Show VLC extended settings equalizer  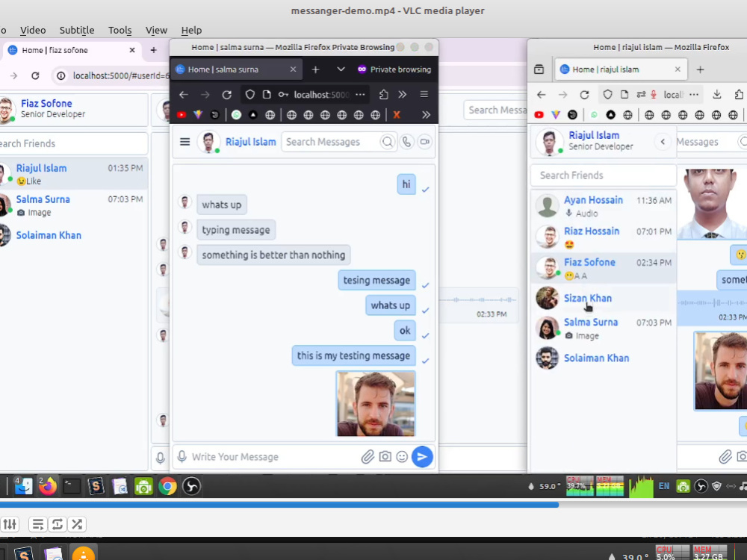tap(10, 524)
